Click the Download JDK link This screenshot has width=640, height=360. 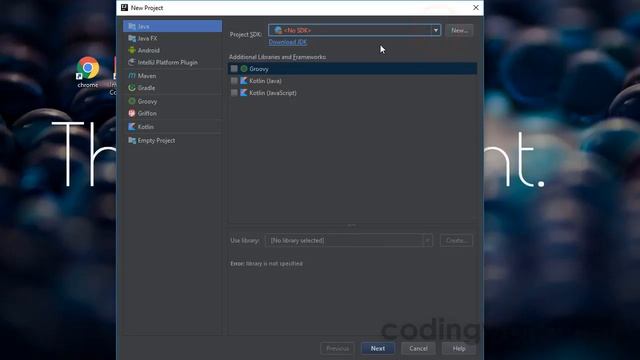tap(288, 42)
